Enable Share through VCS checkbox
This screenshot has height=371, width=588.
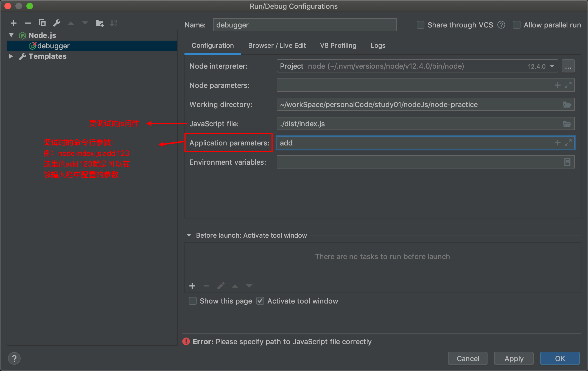coord(421,25)
